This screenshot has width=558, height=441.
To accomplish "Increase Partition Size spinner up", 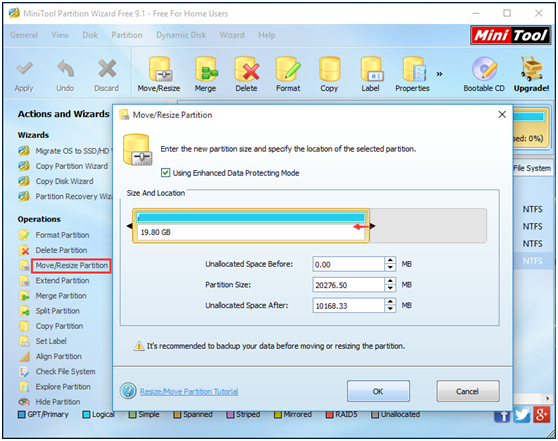I will click(x=390, y=281).
